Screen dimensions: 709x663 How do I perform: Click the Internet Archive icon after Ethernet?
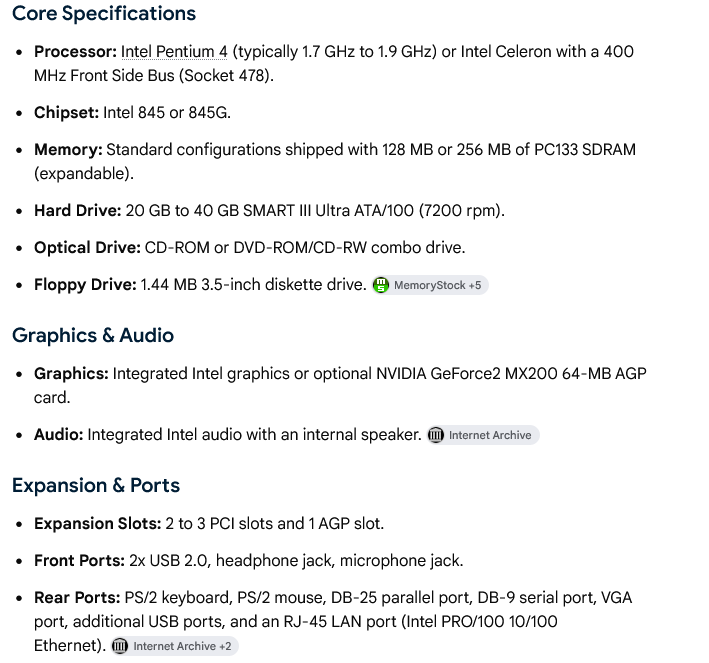pos(120,646)
